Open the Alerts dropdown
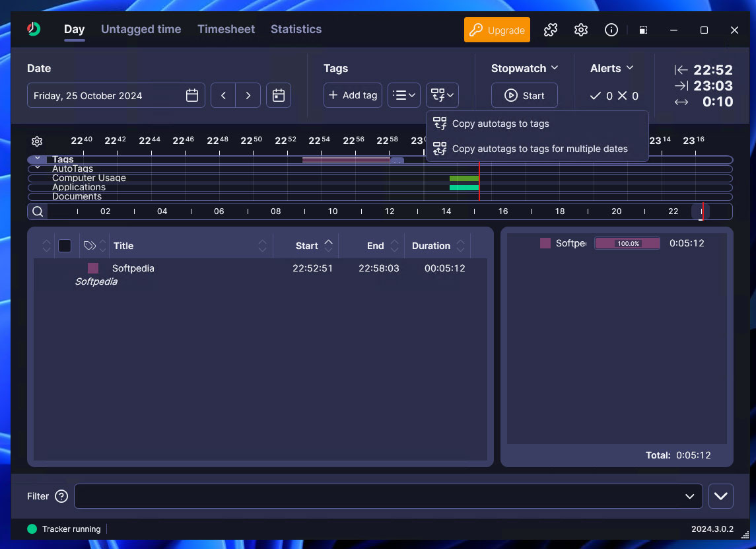The image size is (756, 549). point(612,68)
